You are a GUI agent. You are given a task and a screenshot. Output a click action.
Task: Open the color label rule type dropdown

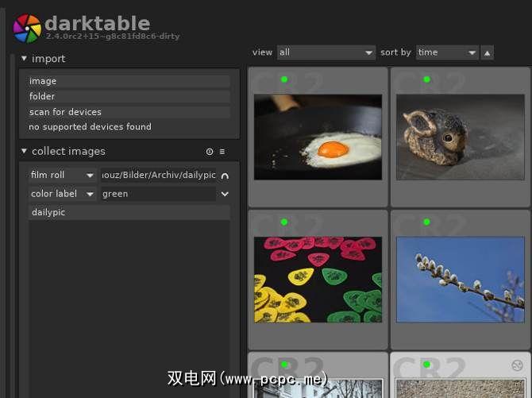click(x=62, y=194)
